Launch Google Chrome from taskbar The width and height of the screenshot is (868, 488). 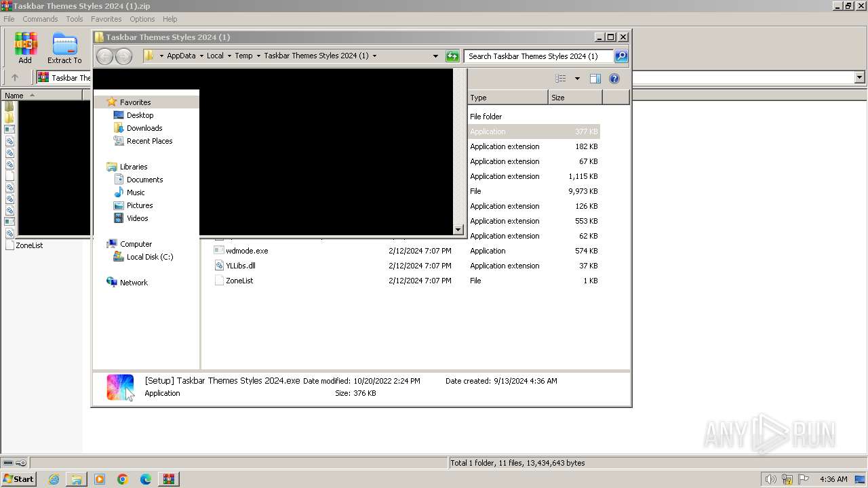[x=123, y=479]
